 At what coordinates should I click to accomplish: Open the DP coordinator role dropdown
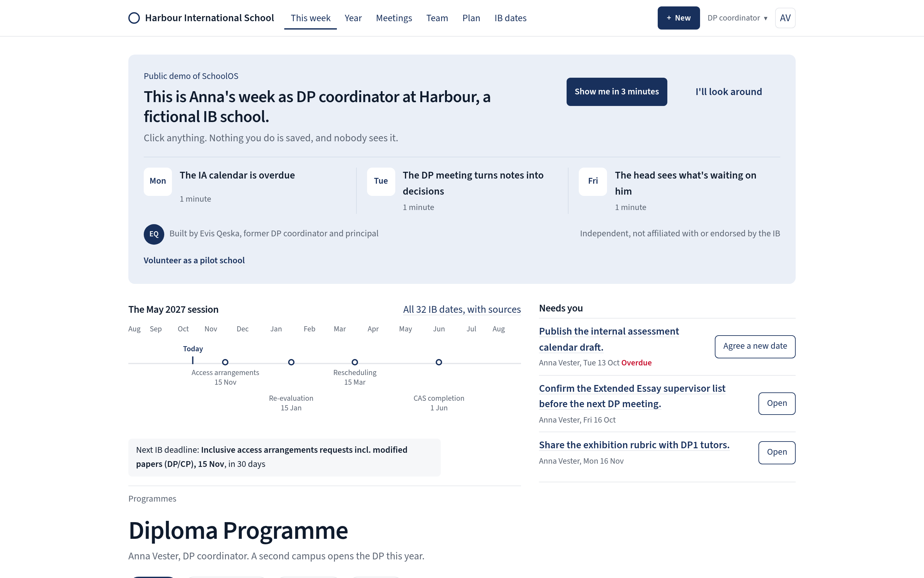click(737, 18)
